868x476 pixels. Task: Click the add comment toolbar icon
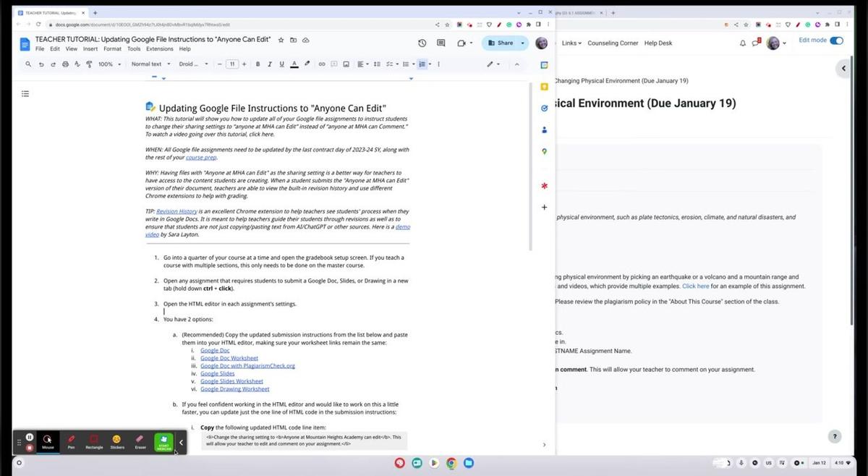pos(335,64)
